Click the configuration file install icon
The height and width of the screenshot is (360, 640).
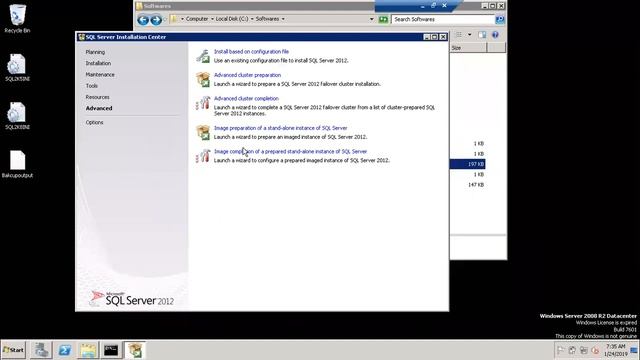tap(203, 56)
